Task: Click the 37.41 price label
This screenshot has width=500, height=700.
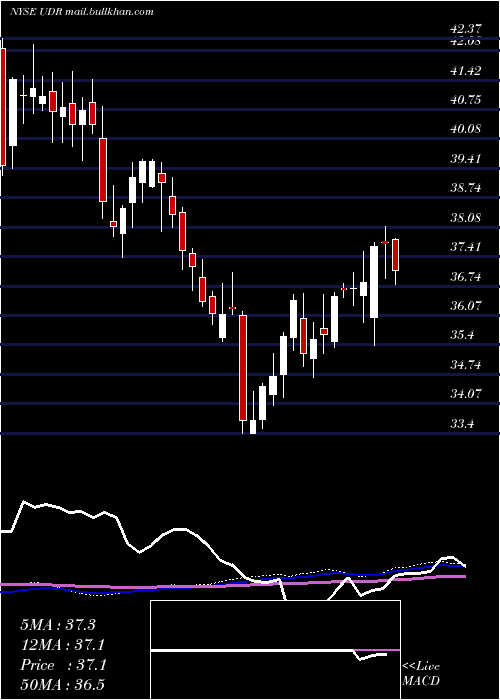Action: coord(466,247)
